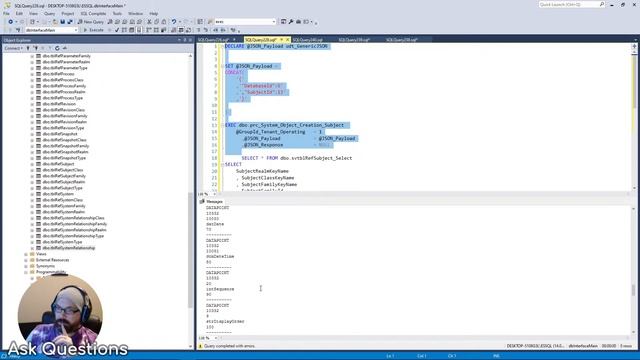Click the wrench Properties icon in toolbar
This screenshot has height=360, width=640.
click(x=291, y=22)
